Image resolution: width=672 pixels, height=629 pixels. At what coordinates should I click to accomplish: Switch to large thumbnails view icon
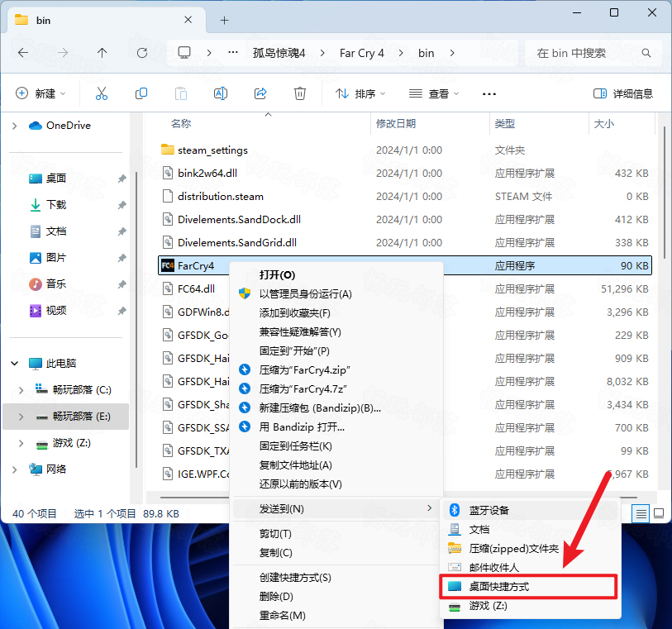659,513
